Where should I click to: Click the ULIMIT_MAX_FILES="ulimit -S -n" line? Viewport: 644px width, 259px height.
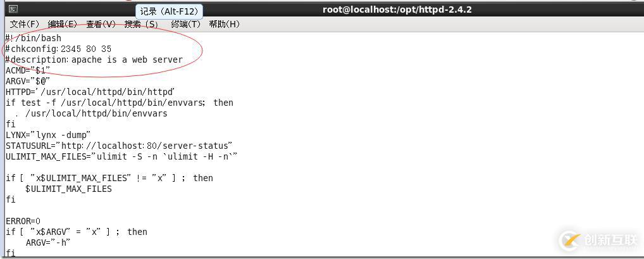(121, 156)
